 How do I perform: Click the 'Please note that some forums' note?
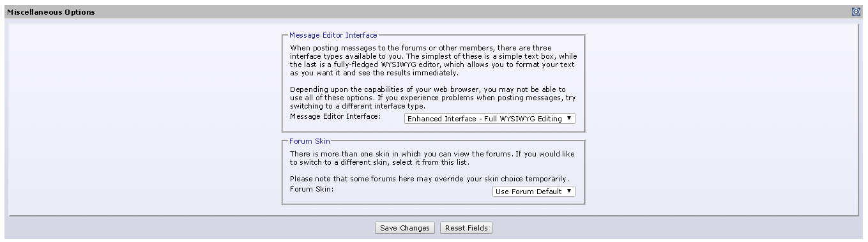[429, 178]
